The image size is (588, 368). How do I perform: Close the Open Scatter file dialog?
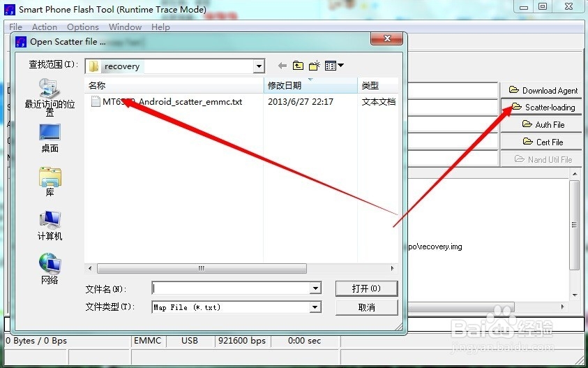tap(387, 38)
